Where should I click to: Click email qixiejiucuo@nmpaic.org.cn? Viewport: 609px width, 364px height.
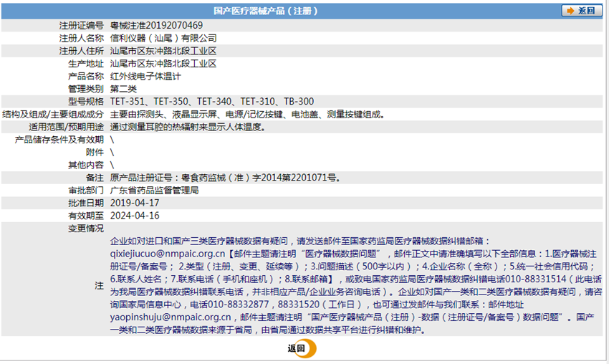click(x=168, y=254)
